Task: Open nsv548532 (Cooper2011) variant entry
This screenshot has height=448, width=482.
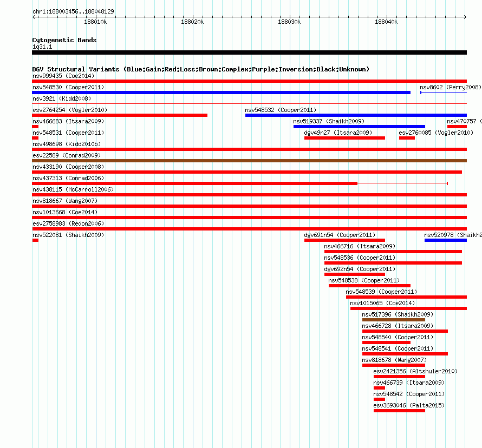Action: pyautogui.click(x=281, y=110)
